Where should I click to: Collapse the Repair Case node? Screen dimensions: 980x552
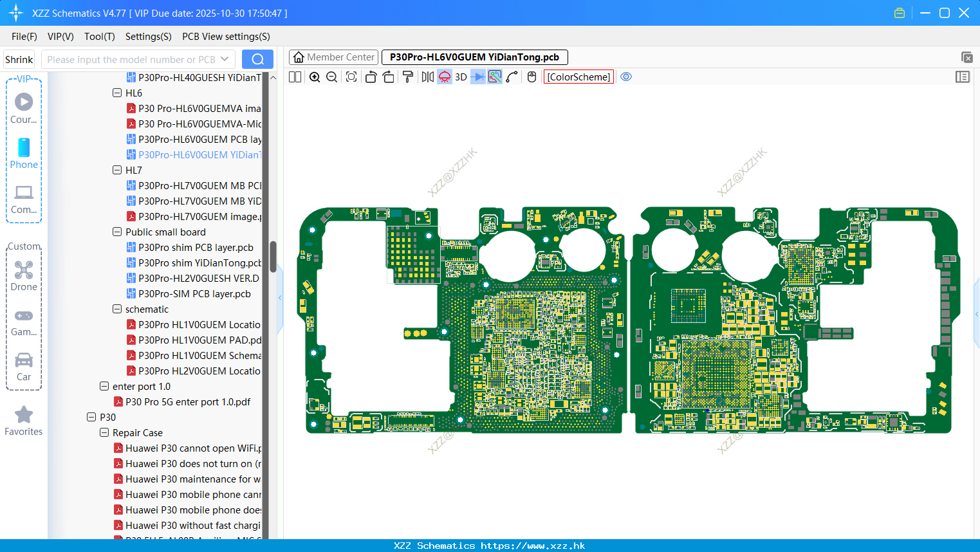point(104,432)
